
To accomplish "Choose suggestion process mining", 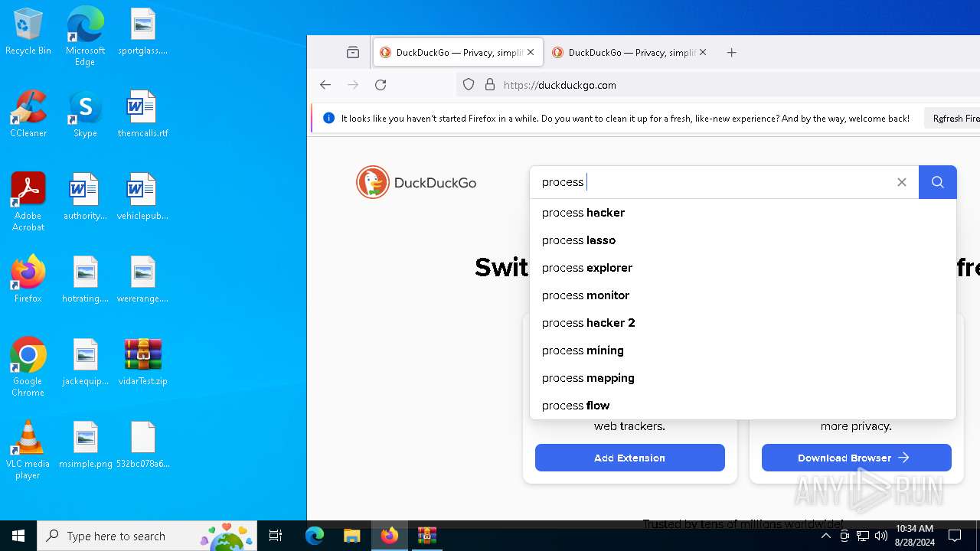I will [743, 350].
